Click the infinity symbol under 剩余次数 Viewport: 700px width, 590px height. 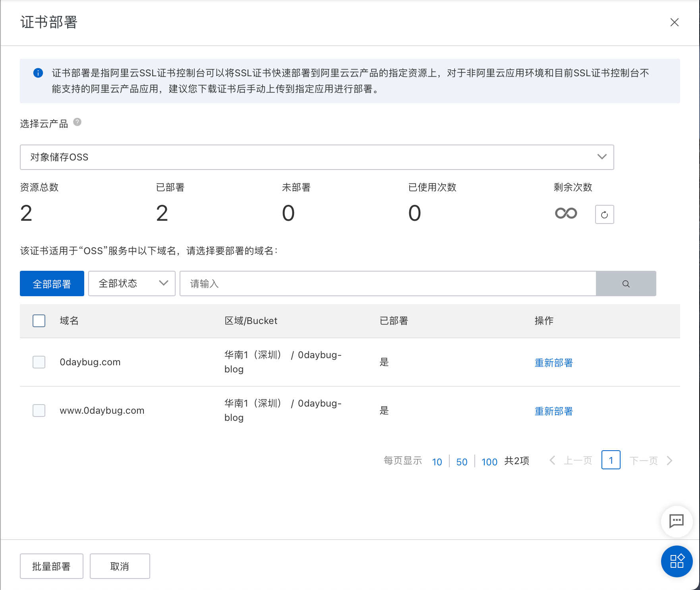[x=566, y=213]
